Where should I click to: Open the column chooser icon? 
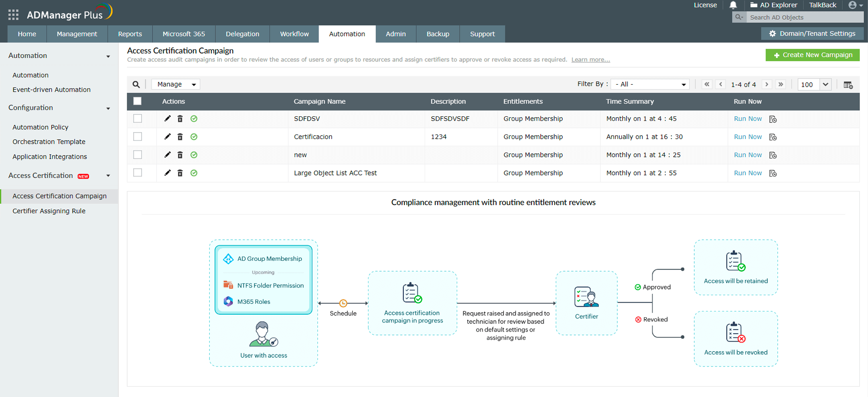click(x=848, y=85)
